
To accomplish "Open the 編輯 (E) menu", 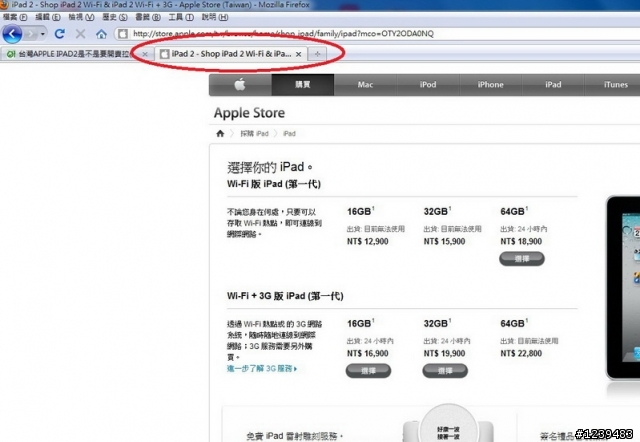I will pyautogui.click(x=48, y=17).
